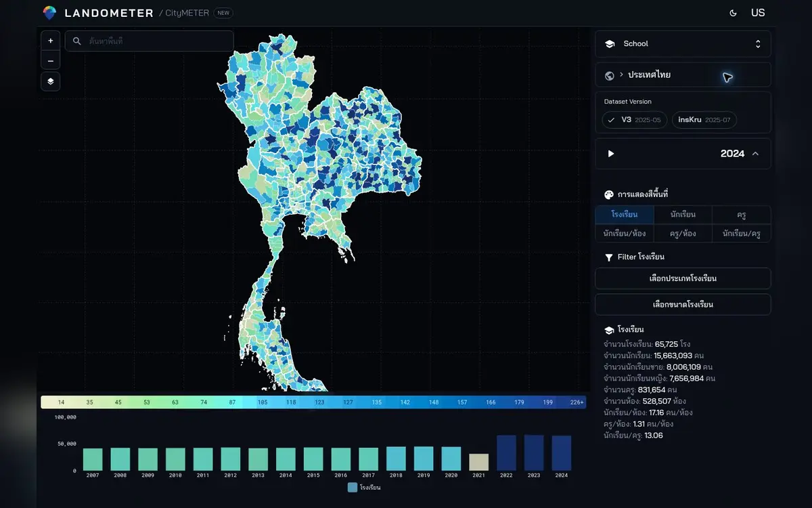Click the teacher count value 831,654
This screenshot has width=812, height=508.
coord(652,390)
